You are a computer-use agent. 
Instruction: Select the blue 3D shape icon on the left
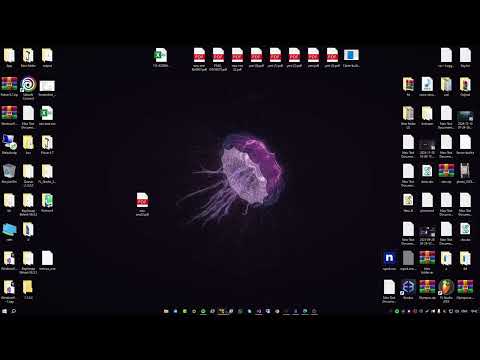click(x=9, y=230)
